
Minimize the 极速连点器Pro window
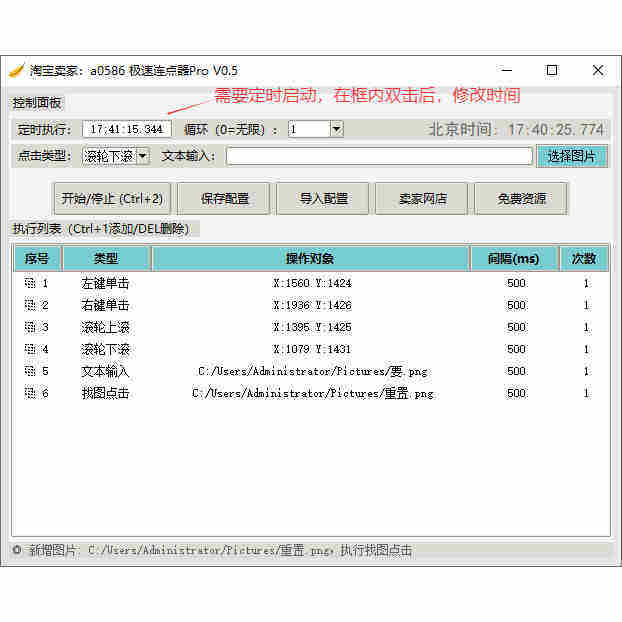pyautogui.click(x=507, y=71)
